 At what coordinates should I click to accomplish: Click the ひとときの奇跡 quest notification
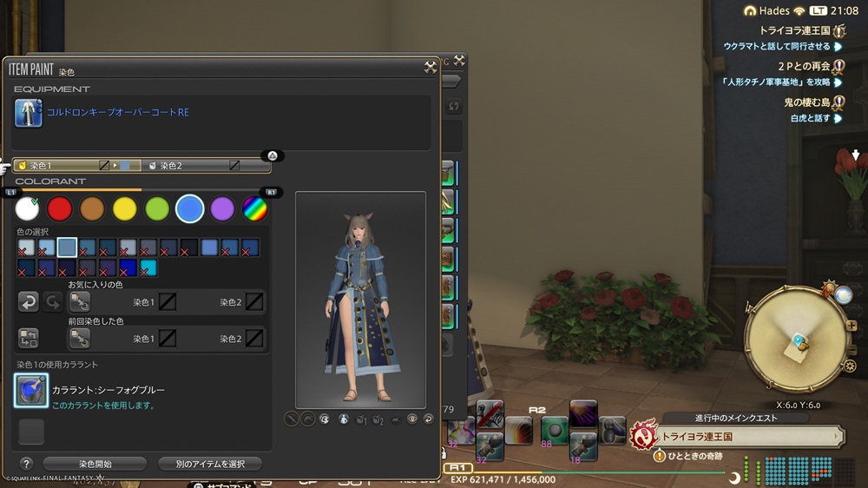coord(694,456)
